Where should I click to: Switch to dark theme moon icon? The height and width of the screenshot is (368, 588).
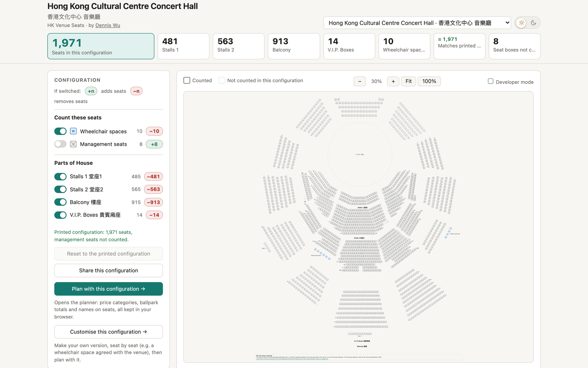533,23
